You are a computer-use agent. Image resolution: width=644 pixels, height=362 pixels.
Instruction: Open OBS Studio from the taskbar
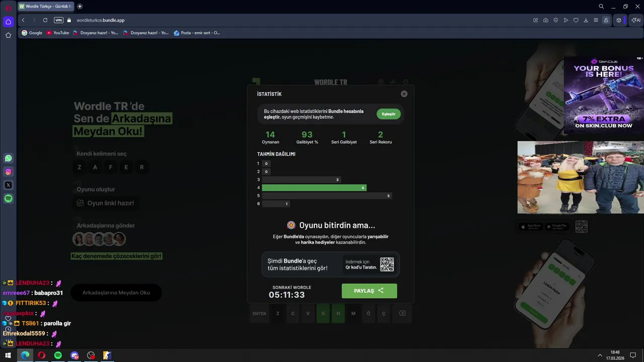(x=91, y=355)
